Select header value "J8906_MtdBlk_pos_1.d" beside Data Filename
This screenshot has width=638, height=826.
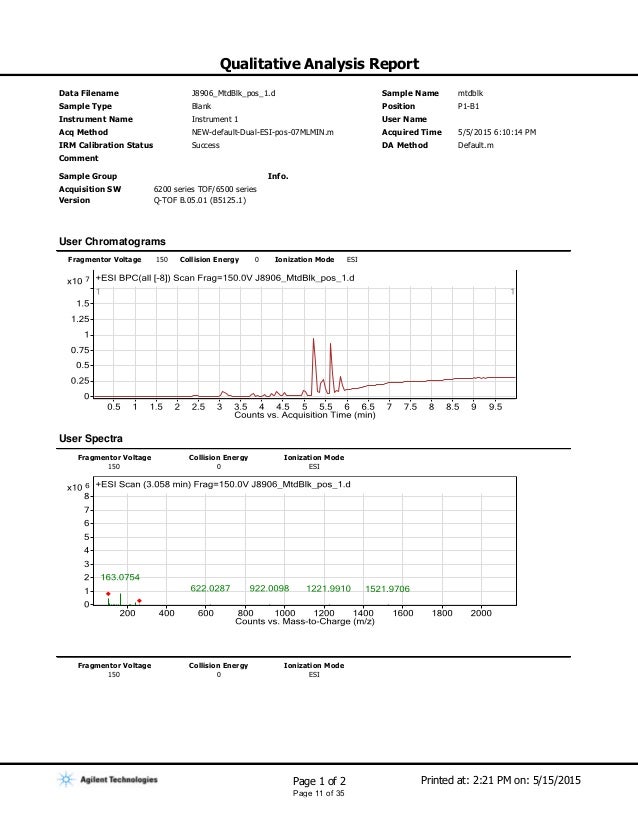click(x=233, y=93)
